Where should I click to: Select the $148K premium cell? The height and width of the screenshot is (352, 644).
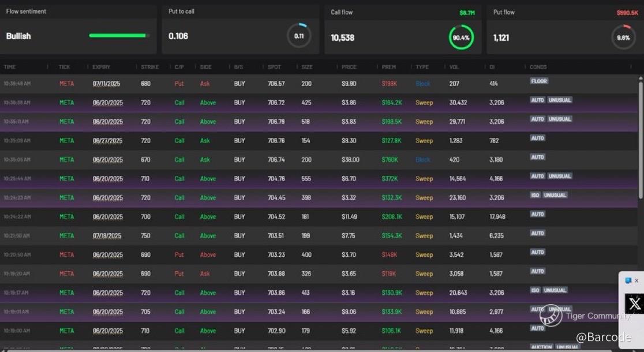point(390,254)
